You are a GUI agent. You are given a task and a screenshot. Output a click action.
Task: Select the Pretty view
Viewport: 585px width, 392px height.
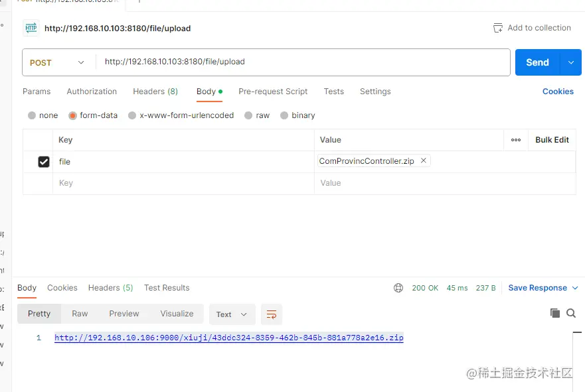pyautogui.click(x=39, y=314)
